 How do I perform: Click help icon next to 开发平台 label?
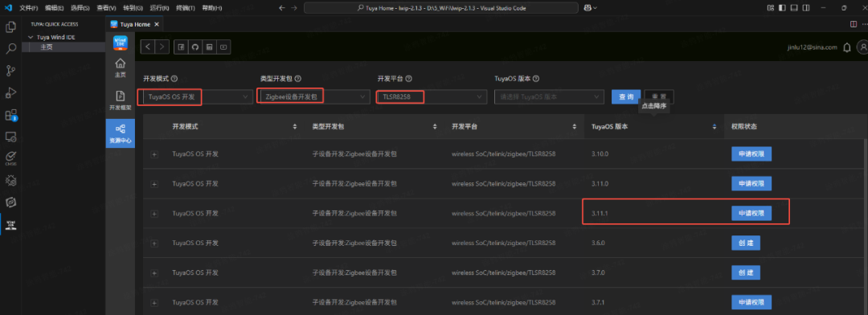[x=408, y=79]
